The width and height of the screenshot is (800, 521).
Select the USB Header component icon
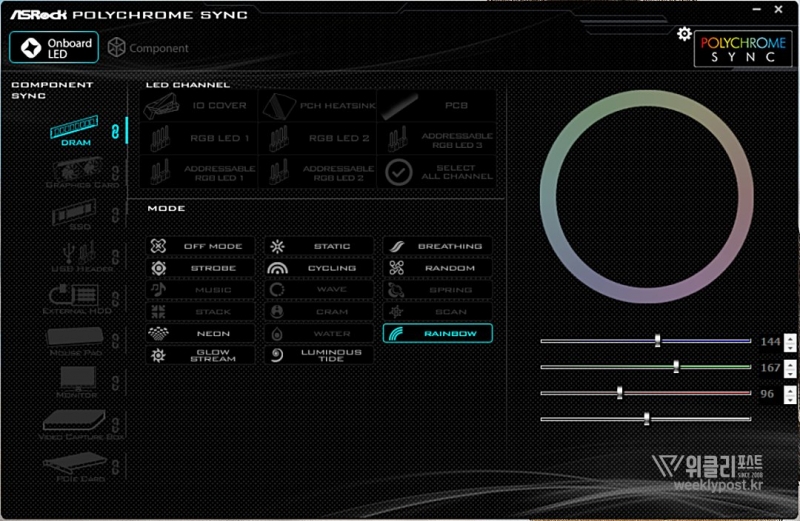[76, 255]
